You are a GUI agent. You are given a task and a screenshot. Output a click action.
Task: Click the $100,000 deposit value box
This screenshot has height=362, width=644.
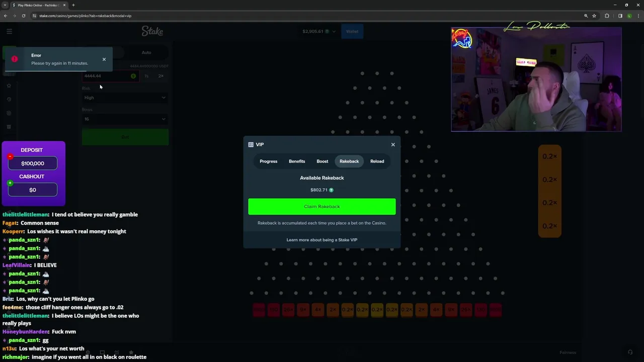33,163
